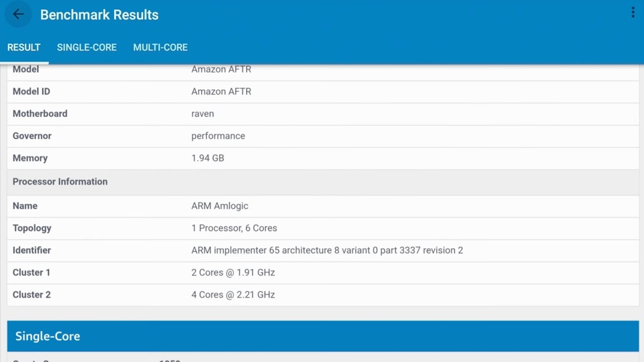Select the memory value '1.94 GB'
The width and height of the screenshot is (644, 362).
coord(208,158)
